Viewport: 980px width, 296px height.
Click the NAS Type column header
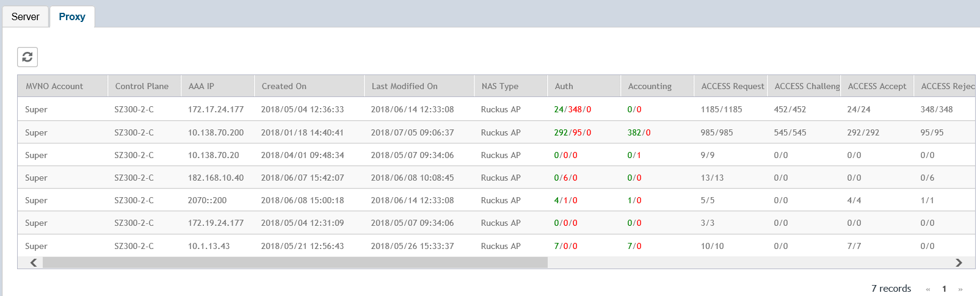tap(499, 86)
